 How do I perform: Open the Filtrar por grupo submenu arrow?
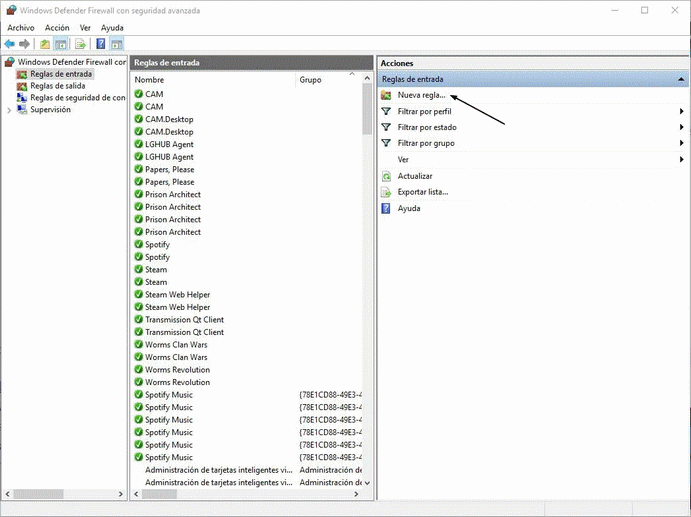click(681, 143)
